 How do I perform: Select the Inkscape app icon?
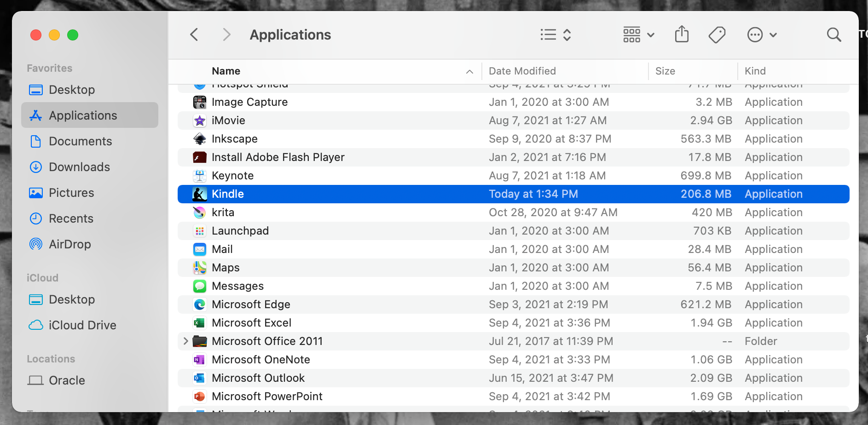pos(200,139)
